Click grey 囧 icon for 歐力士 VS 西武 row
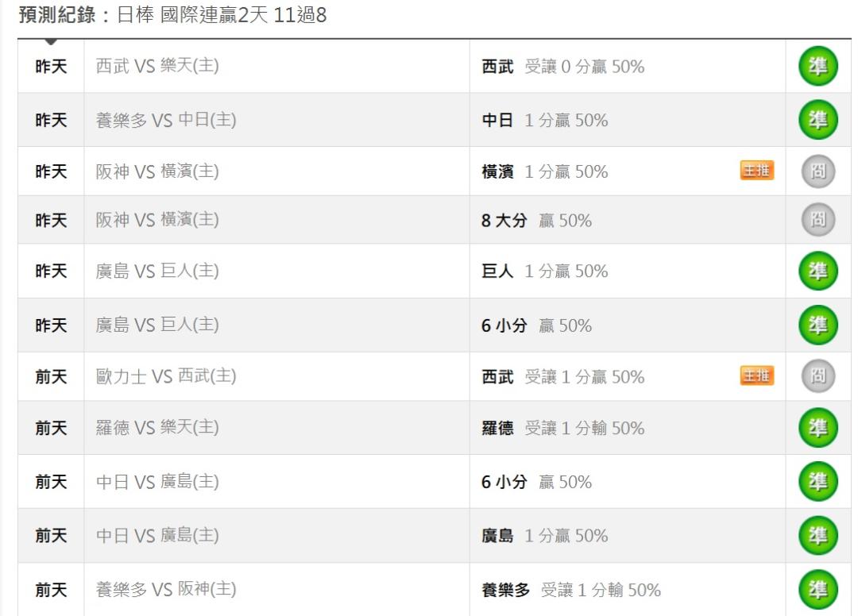This screenshot has height=616, width=858. coord(818,376)
